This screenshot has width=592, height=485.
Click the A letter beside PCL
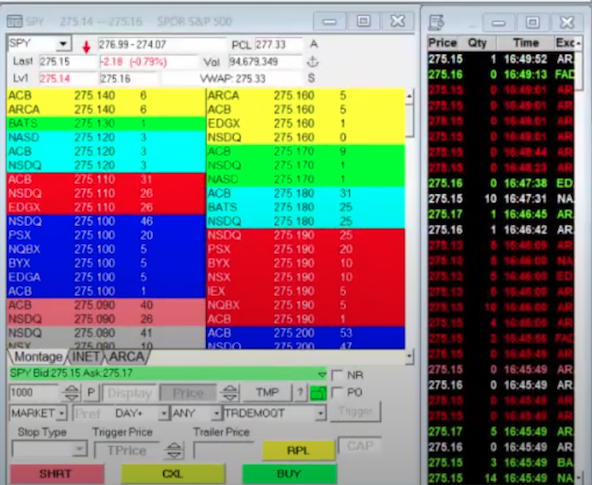[313, 44]
